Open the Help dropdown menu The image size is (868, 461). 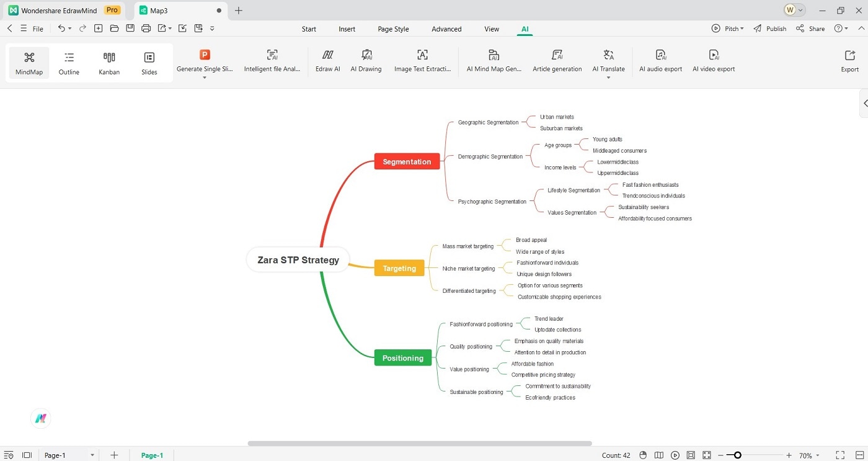point(841,29)
